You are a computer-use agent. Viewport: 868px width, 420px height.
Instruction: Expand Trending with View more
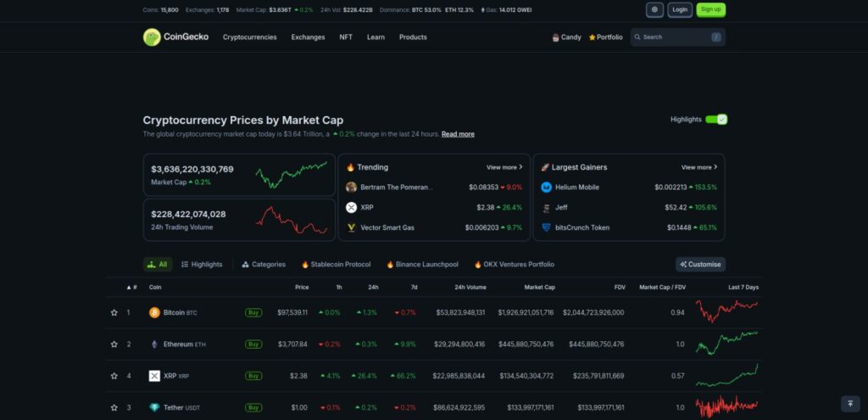click(x=504, y=167)
